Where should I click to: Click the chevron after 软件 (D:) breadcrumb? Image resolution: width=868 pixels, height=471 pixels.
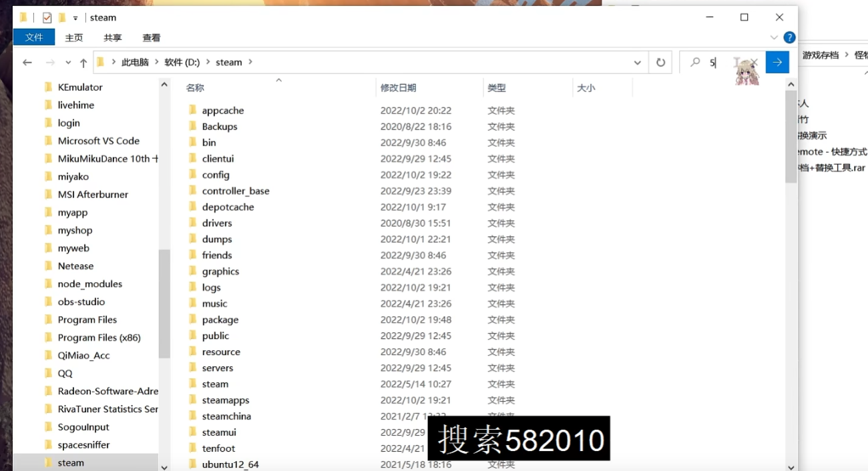207,62
